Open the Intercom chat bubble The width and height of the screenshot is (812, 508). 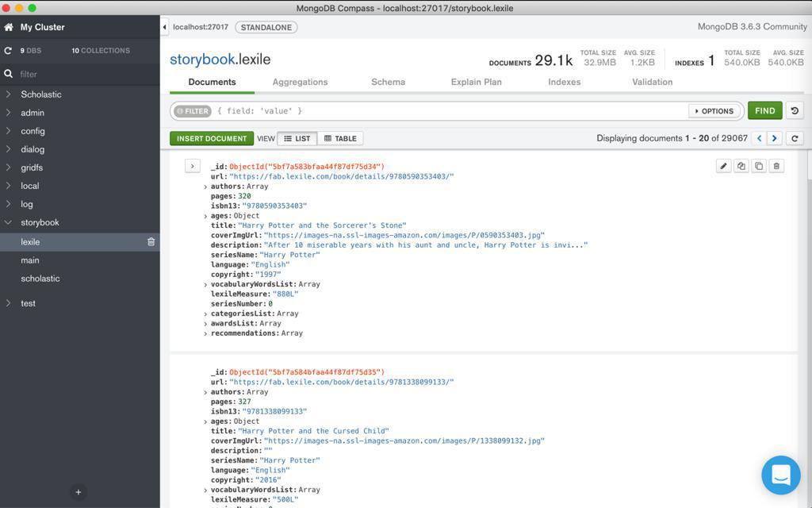(781, 475)
